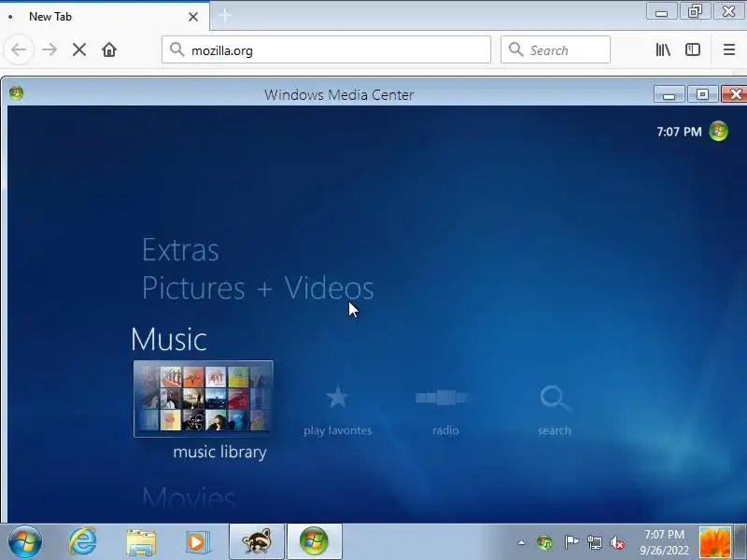Open Windows Explorer folder in taskbar
Viewport: 747px width, 560px height.
141,542
